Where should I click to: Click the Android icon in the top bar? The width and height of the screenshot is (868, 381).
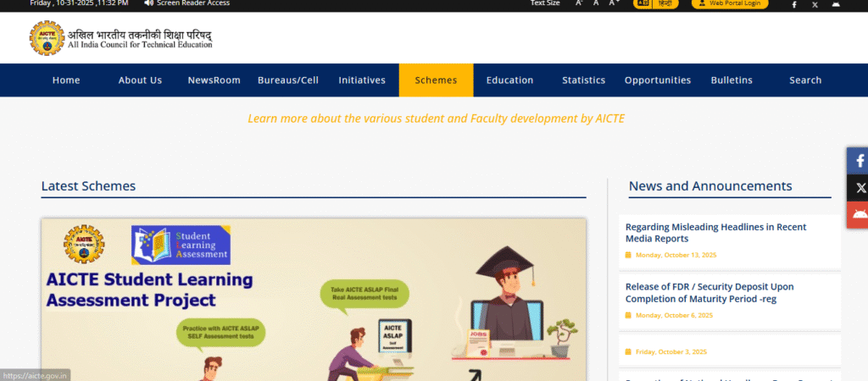(837, 4)
